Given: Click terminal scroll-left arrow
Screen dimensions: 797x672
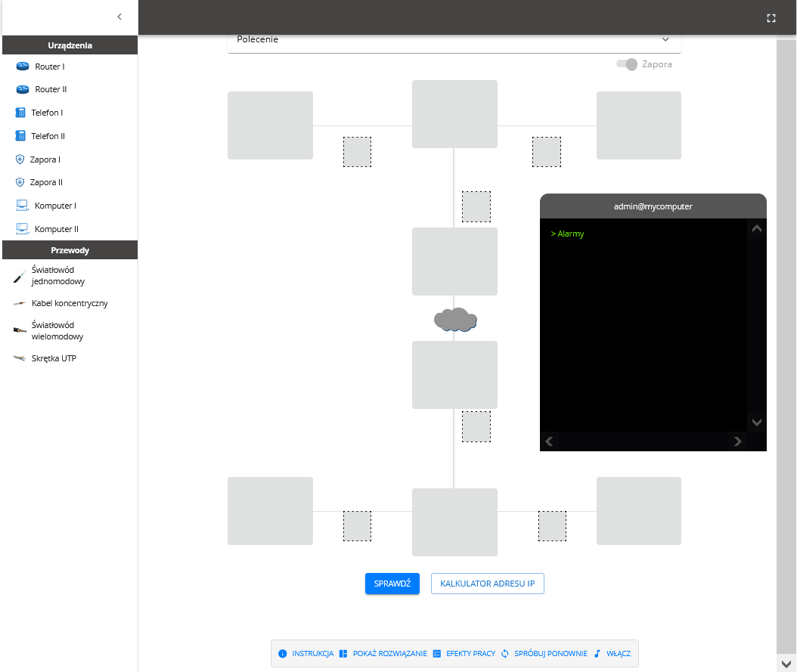Looking at the screenshot, I should point(549,441).
